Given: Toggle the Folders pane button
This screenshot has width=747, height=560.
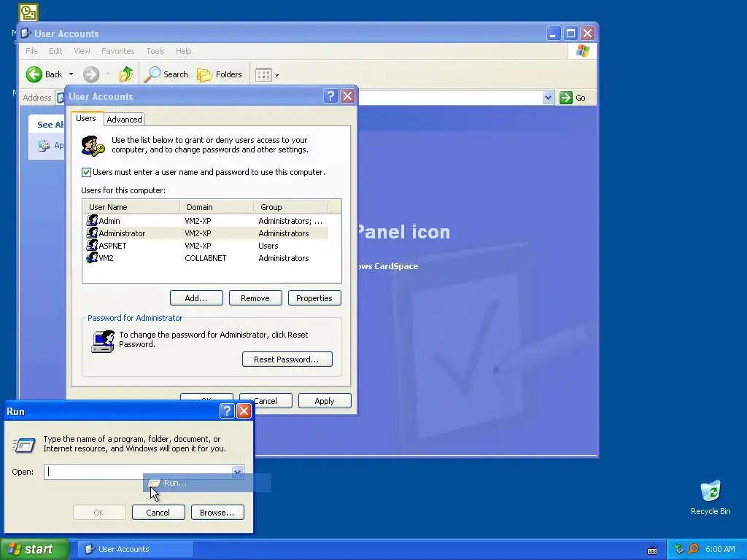Looking at the screenshot, I should coord(220,74).
